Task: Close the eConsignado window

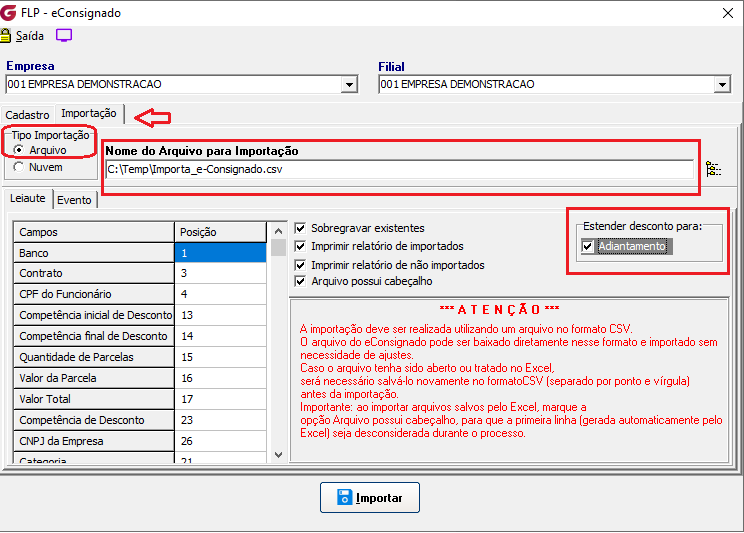Action: [728, 13]
